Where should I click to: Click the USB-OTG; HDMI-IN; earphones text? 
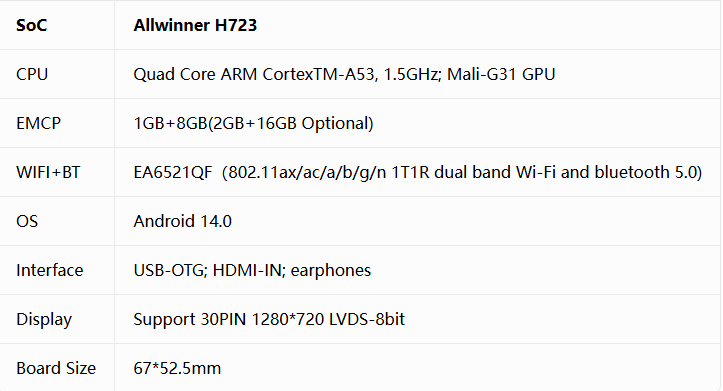(x=252, y=270)
